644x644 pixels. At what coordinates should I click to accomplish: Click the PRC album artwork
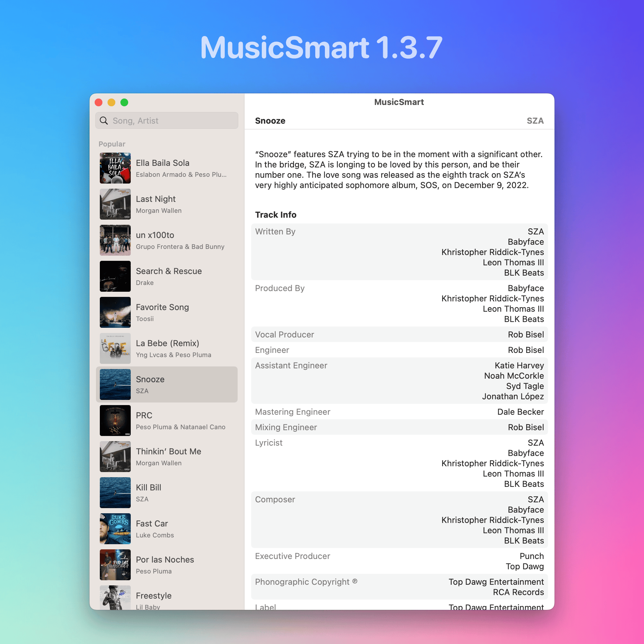(115, 421)
